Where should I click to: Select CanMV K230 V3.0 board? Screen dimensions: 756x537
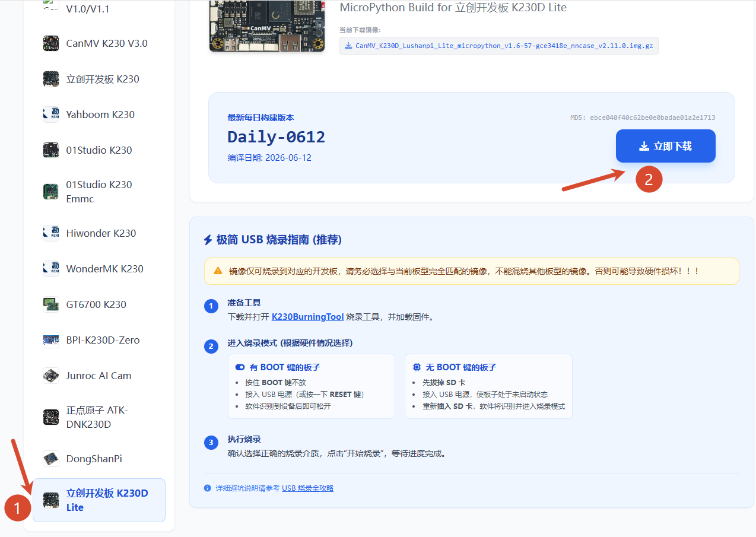coord(99,43)
